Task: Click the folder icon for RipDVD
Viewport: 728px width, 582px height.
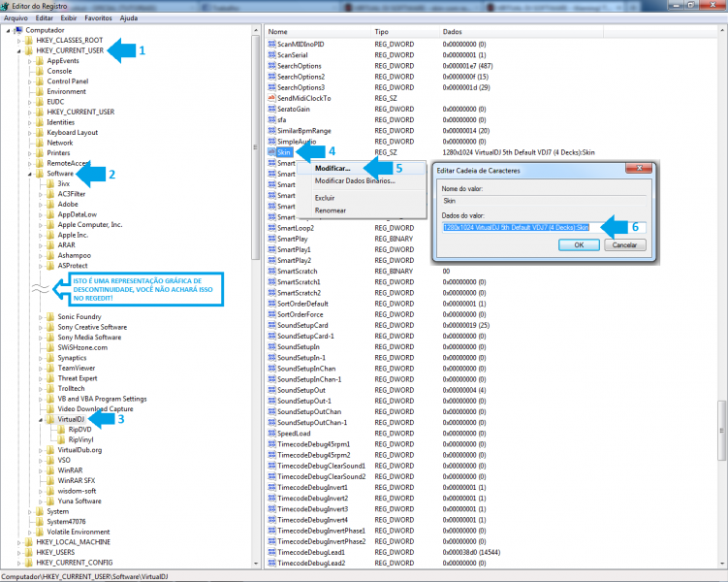Action: tap(61, 430)
